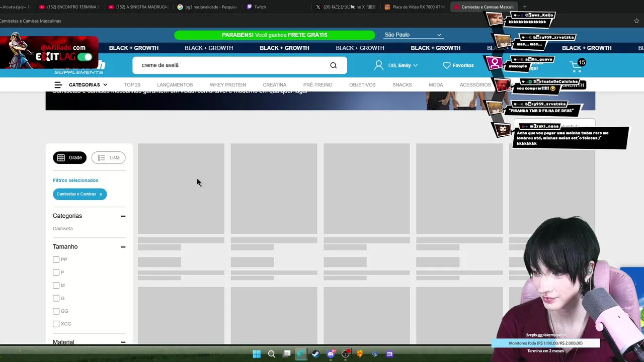Check the M size checkbox
Viewport: 644px width, 362px height.
[x=56, y=286]
